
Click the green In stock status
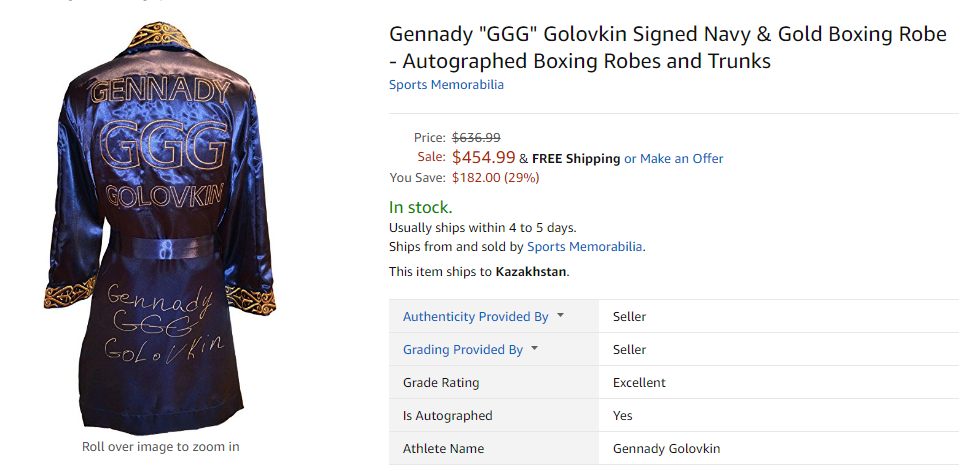tap(420, 207)
